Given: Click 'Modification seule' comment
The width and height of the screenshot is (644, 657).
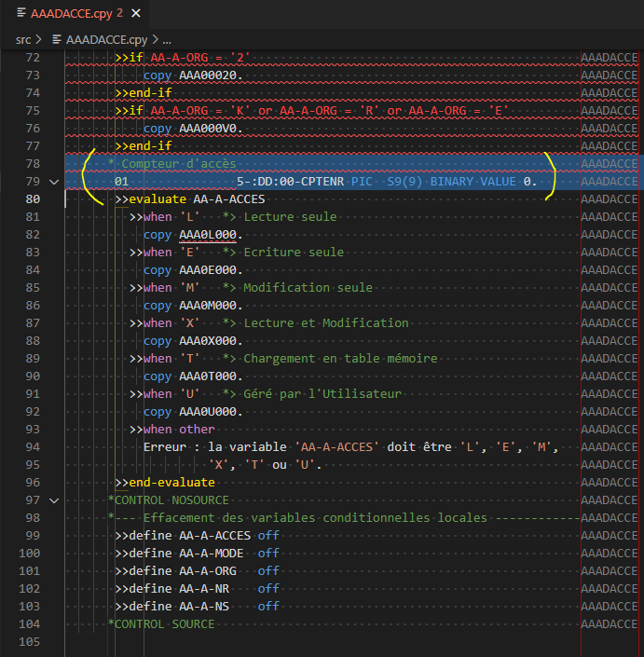Looking at the screenshot, I should (308, 287).
